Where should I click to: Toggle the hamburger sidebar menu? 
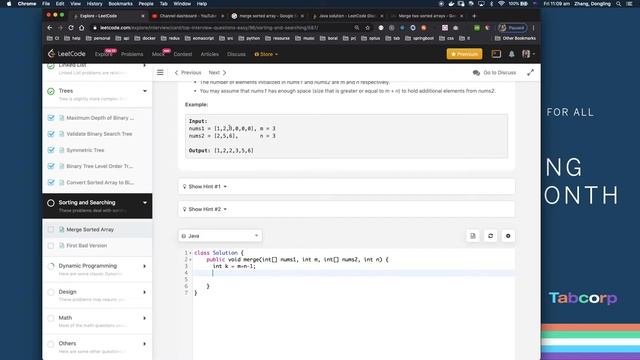coord(160,72)
